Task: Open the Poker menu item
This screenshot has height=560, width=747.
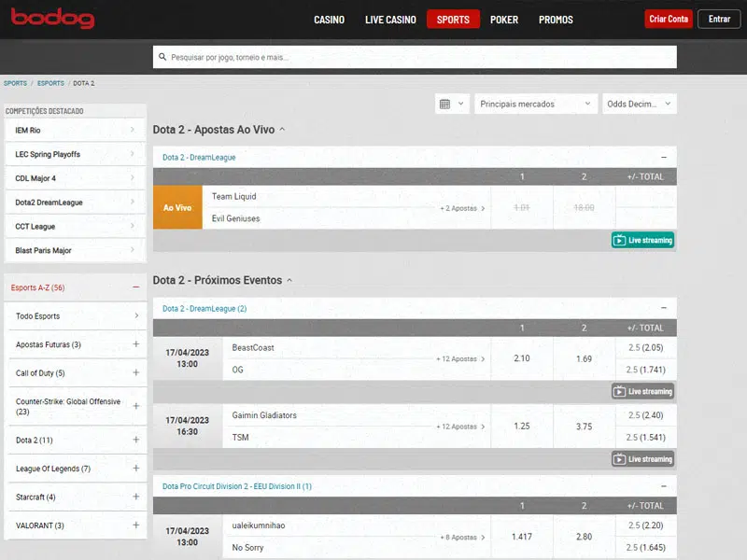Action: tap(503, 20)
